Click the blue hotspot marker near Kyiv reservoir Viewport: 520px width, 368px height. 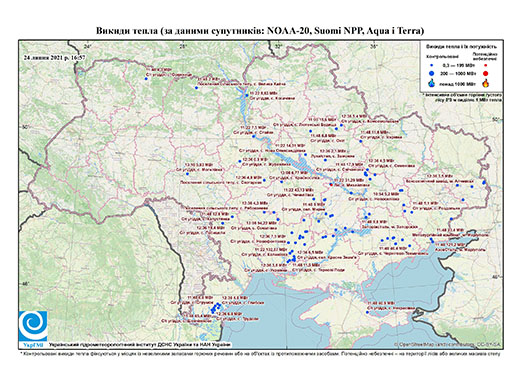coord(247,95)
